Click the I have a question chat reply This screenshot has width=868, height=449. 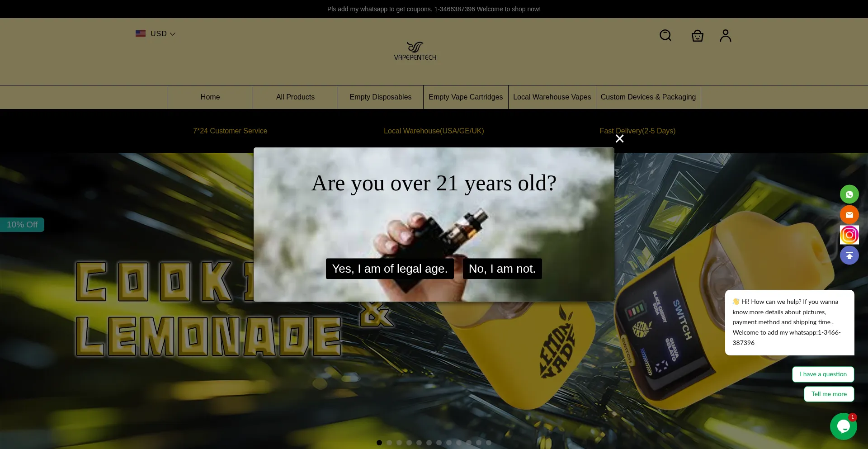(x=823, y=374)
